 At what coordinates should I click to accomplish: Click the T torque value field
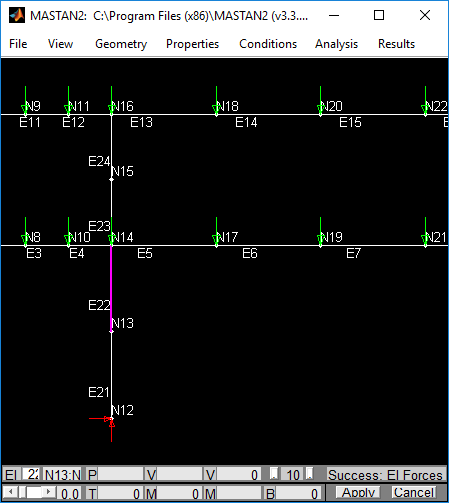119,493
